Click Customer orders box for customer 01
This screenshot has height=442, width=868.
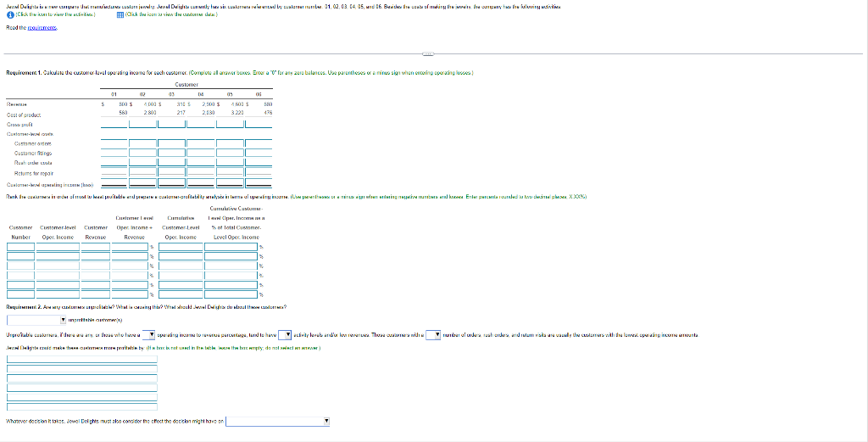pos(114,143)
